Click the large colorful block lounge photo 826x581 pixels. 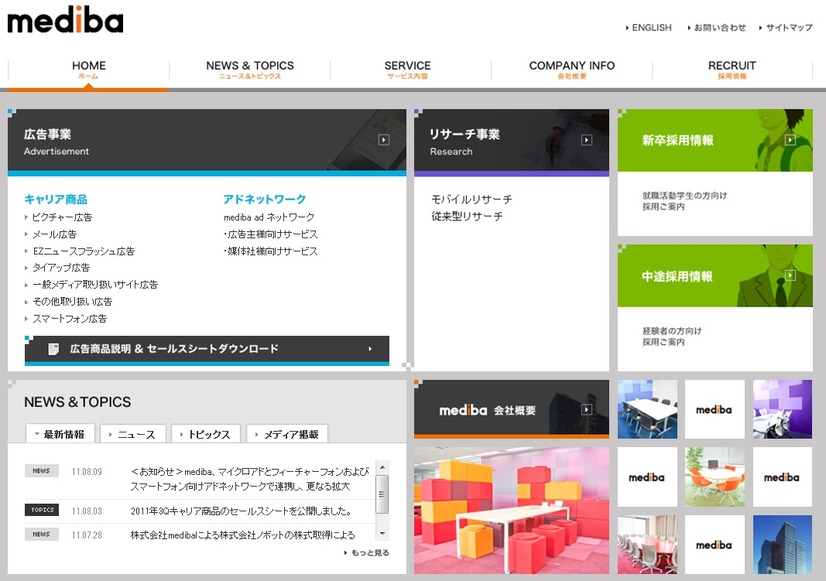[x=512, y=510]
